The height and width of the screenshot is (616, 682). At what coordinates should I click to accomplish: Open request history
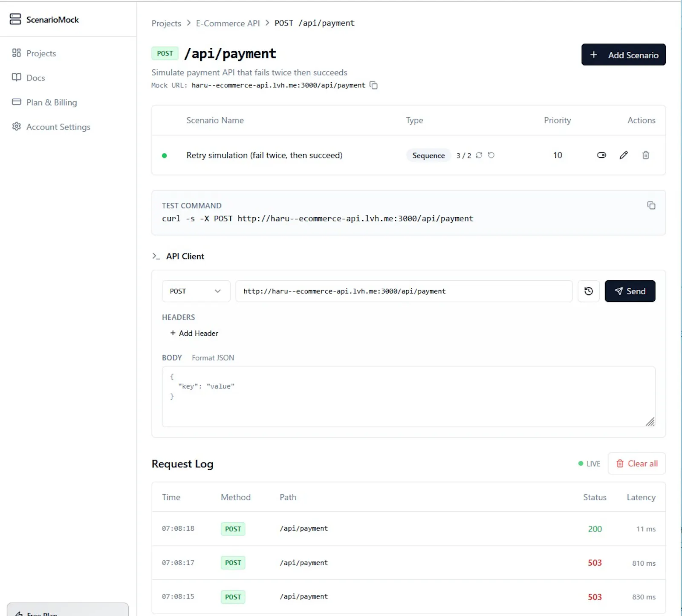click(x=589, y=291)
